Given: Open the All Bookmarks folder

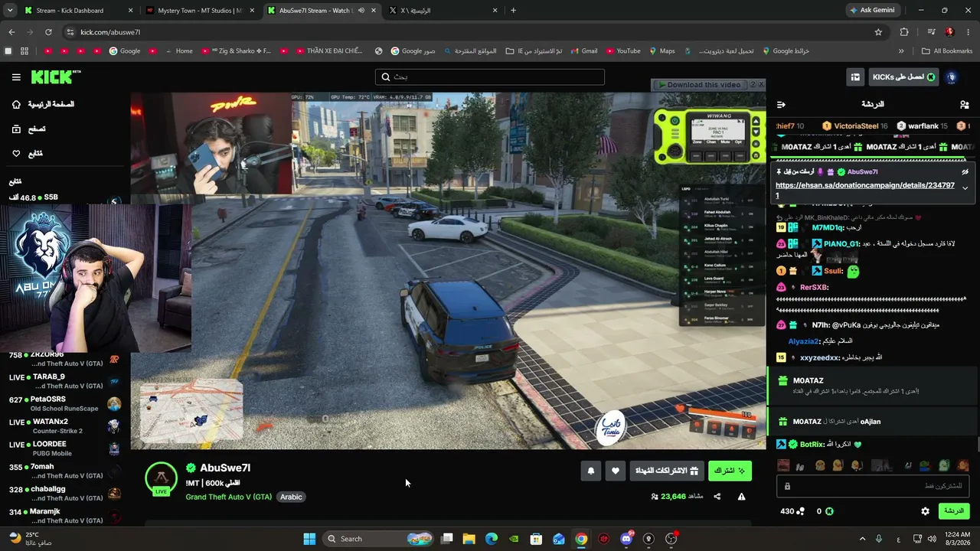Looking at the screenshot, I should pos(947,51).
